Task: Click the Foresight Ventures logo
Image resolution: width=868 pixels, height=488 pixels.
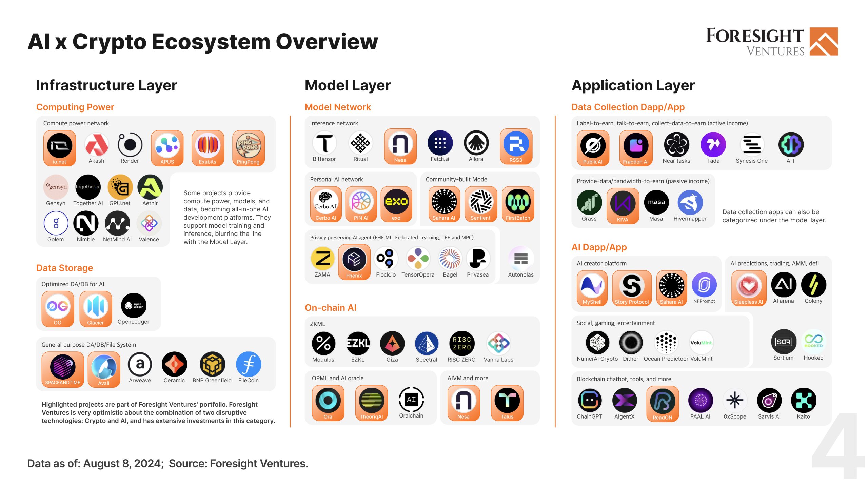Action: [772, 42]
